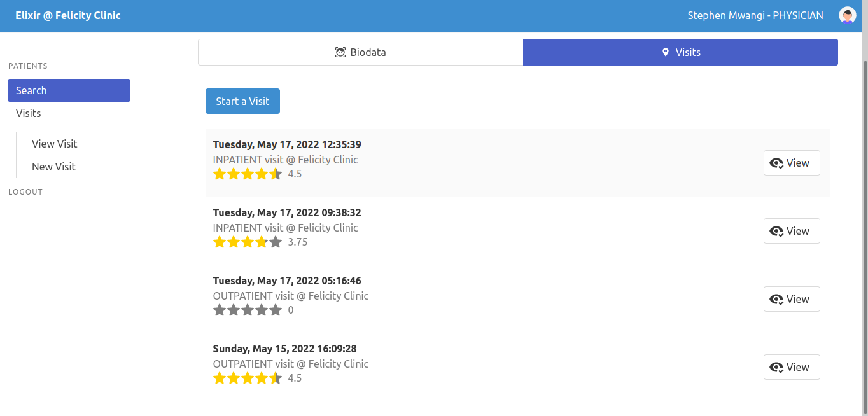Click the fifth gray star of 05:16:46 visit
The image size is (868, 416).
[x=276, y=310]
